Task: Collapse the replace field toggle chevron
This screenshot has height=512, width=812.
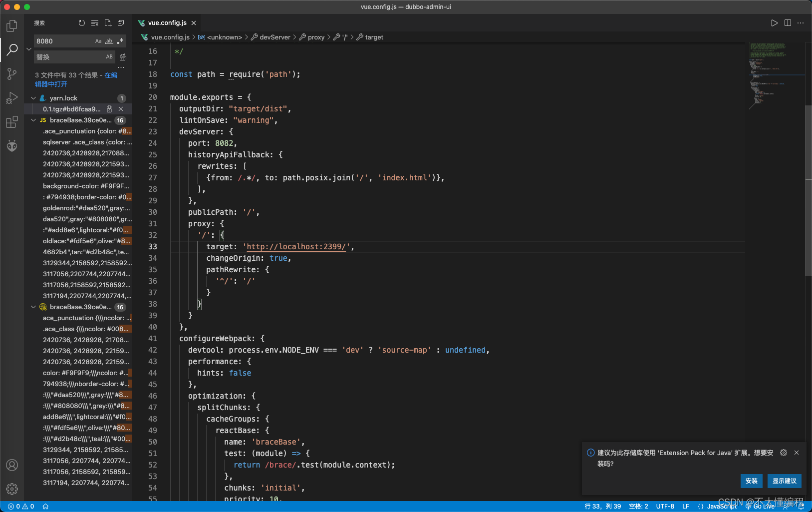Action: (x=29, y=49)
